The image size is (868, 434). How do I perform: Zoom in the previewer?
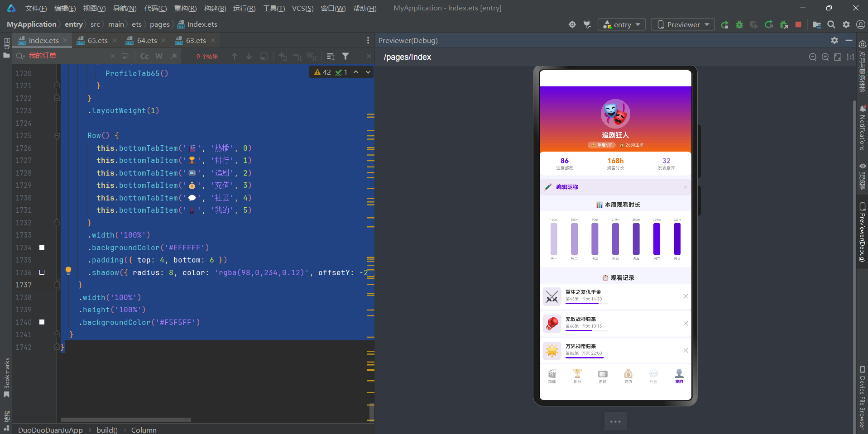pos(825,57)
